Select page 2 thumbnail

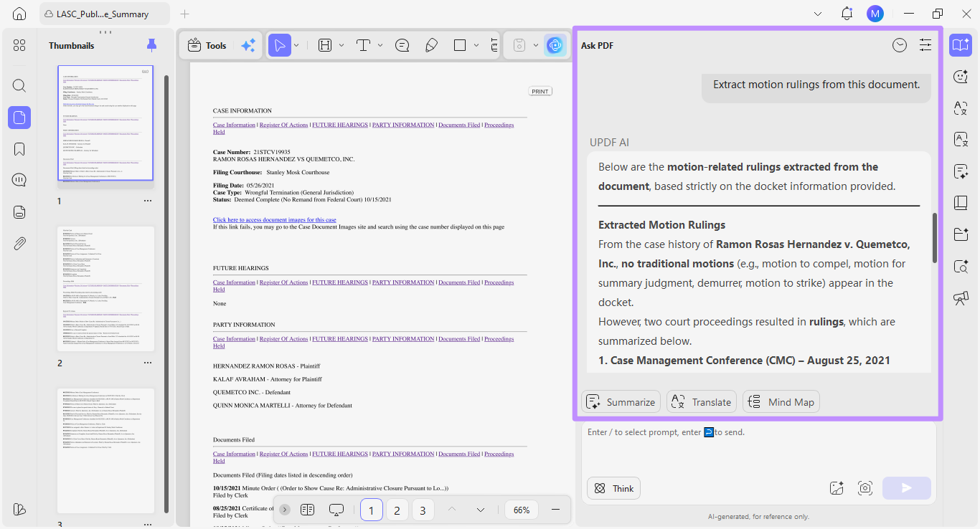click(x=106, y=289)
